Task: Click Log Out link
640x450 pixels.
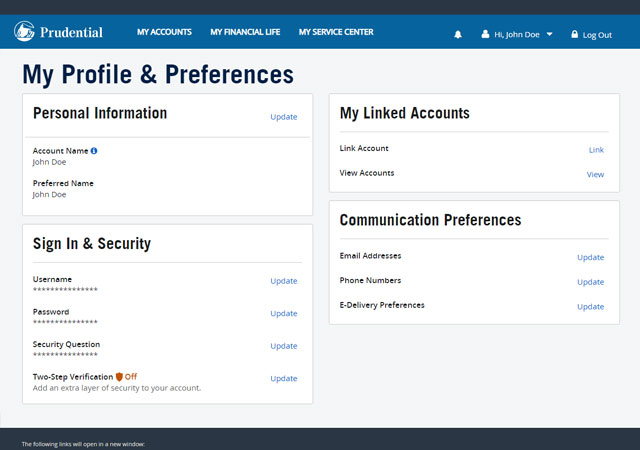Action: click(597, 35)
